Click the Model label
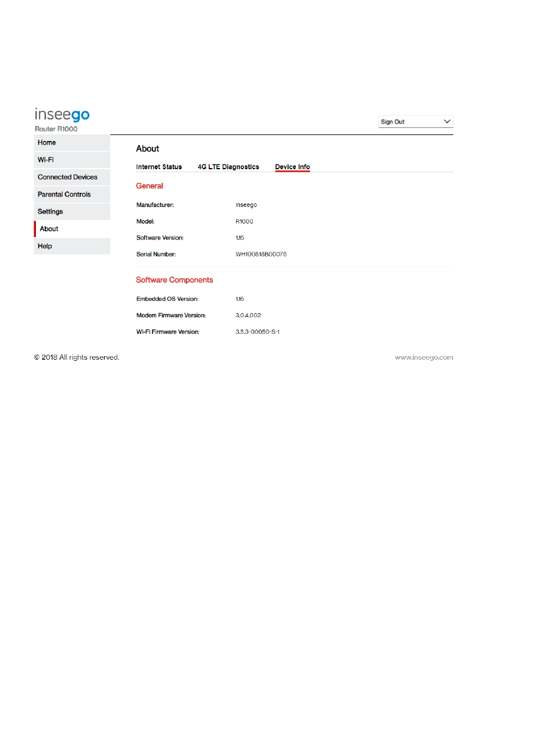This screenshot has width=560, height=743. [145, 221]
